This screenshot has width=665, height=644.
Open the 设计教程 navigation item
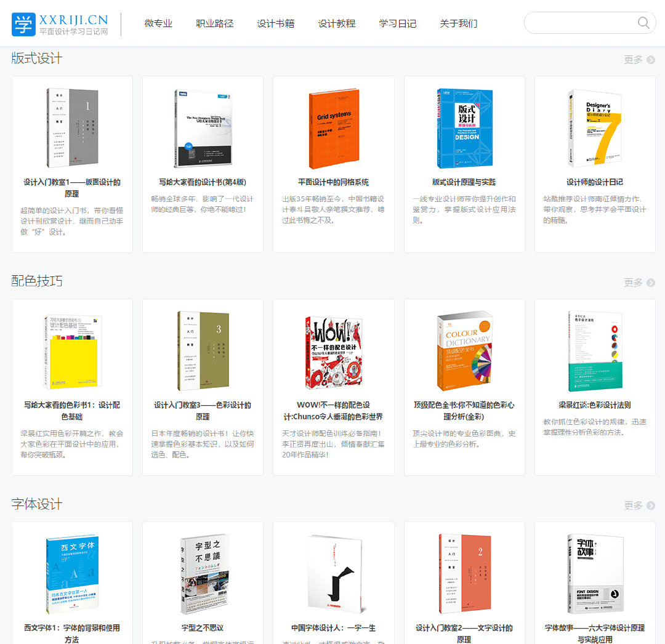click(x=337, y=23)
